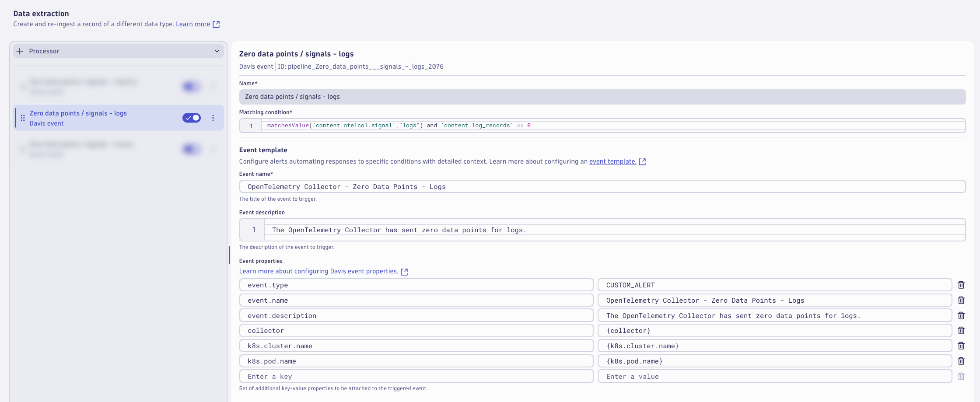Viewport: 980px width, 402px height.
Task: Delete the collector property row
Action: tap(961, 330)
